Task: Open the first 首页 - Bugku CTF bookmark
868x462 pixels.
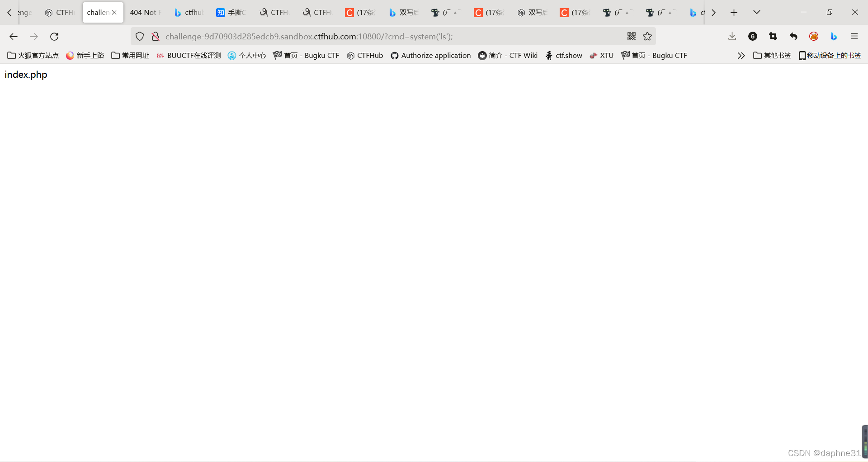Action: [x=306, y=56]
